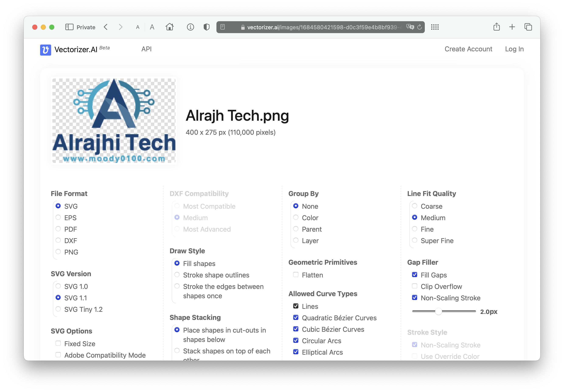This screenshot has width=564, height=392.
Task: Set line fit quality to Coarse
Action: coord(415,206)
